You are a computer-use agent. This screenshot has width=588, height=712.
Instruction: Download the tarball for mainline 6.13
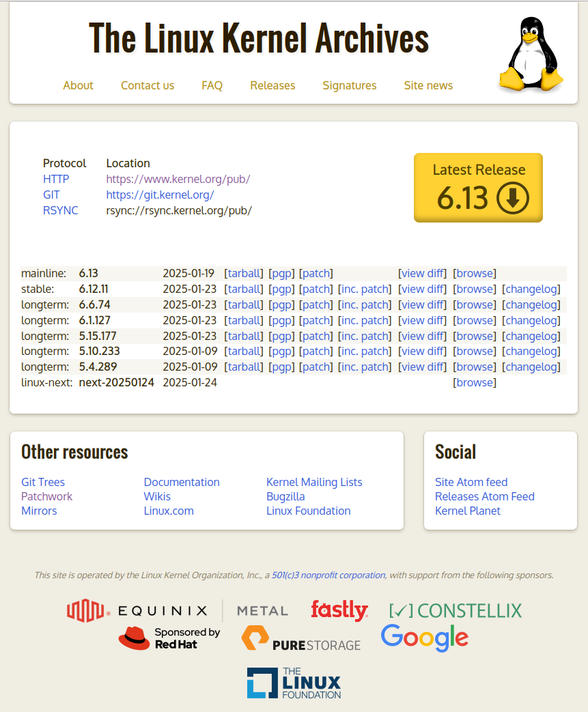click(x=244, y=273)
